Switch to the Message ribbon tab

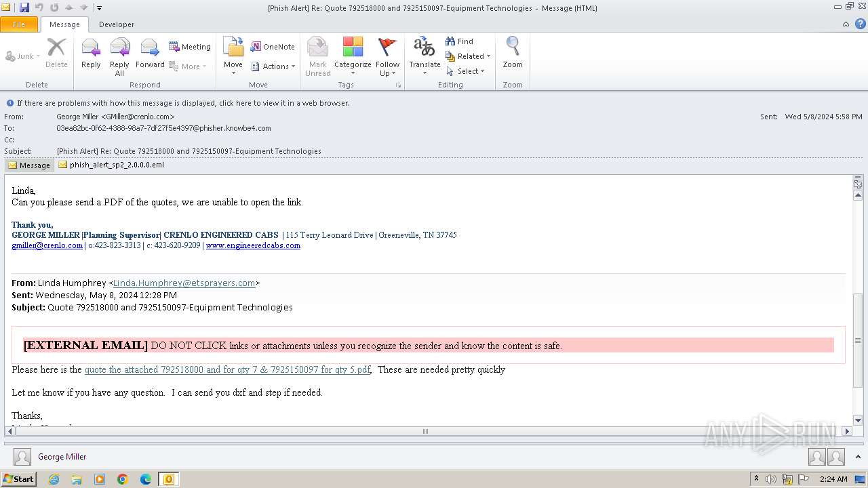[64, 24]
